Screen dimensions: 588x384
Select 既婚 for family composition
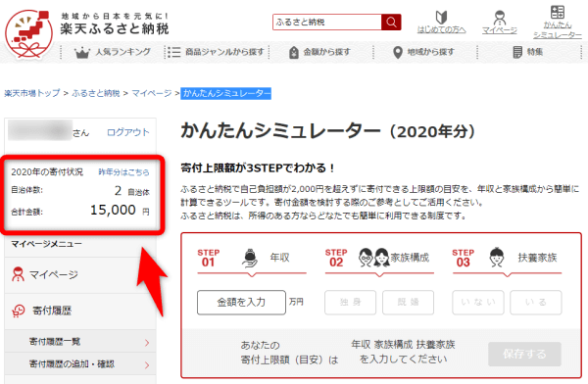(x=408, y=303)
